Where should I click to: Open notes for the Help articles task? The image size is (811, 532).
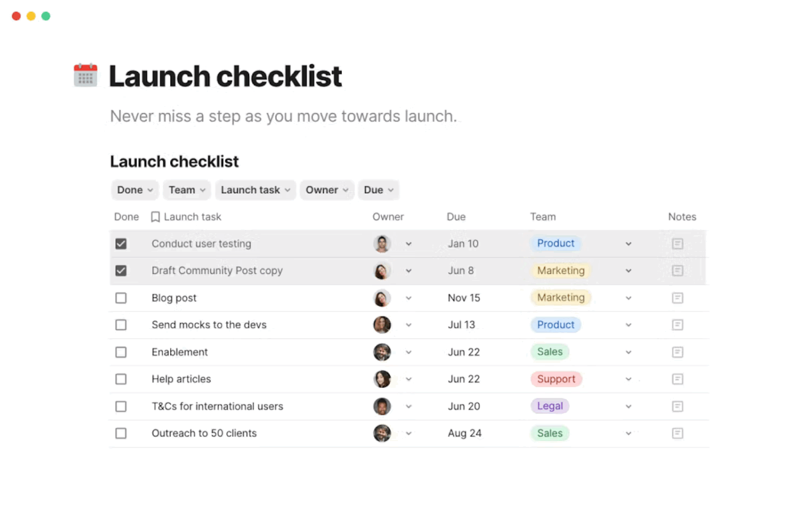(677, 379)
